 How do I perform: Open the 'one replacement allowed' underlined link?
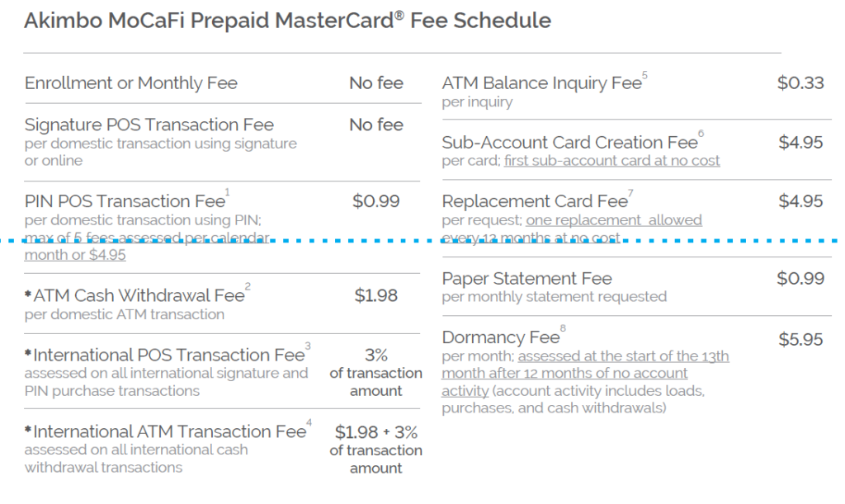click(614, 219)
